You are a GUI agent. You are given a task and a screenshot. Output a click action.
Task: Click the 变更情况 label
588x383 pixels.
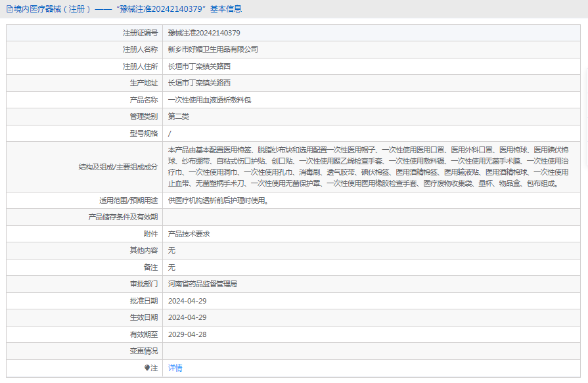click(x=144, y=351)
